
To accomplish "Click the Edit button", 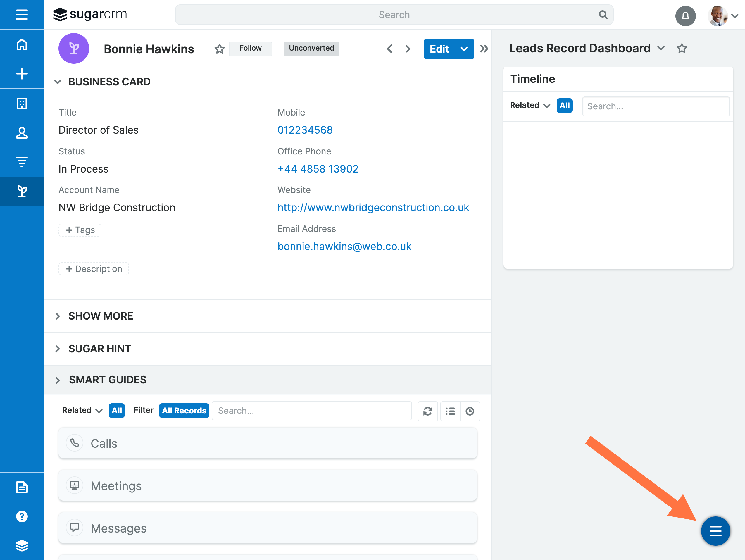I will pyautogui.click(x=439, y=49).
